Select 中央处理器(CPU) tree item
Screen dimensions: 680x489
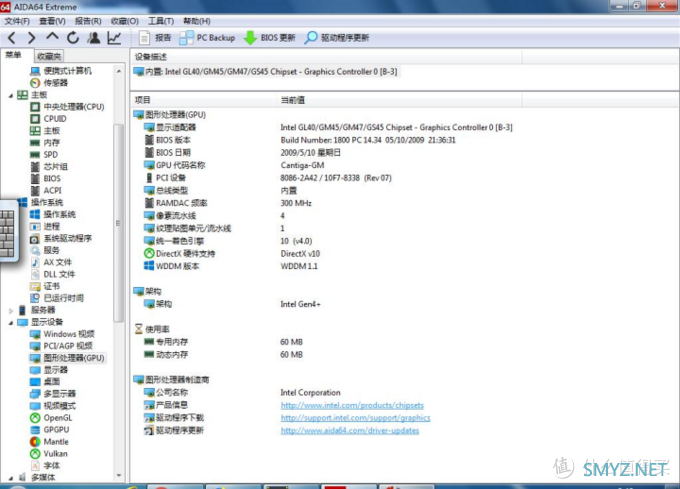click(67, 107)
